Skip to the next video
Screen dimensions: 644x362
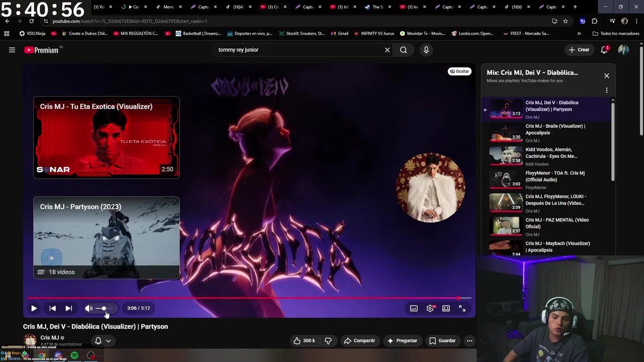68,308
